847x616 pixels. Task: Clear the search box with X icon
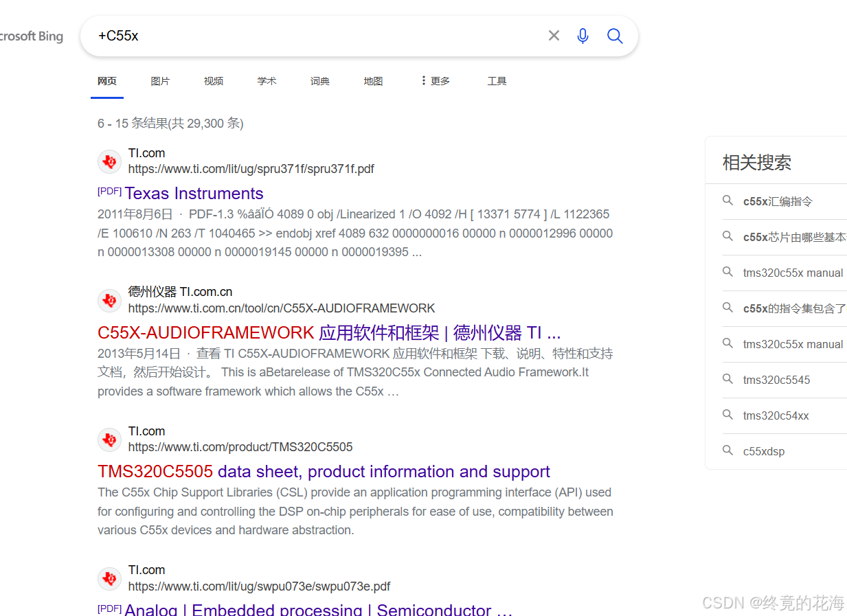554,36
